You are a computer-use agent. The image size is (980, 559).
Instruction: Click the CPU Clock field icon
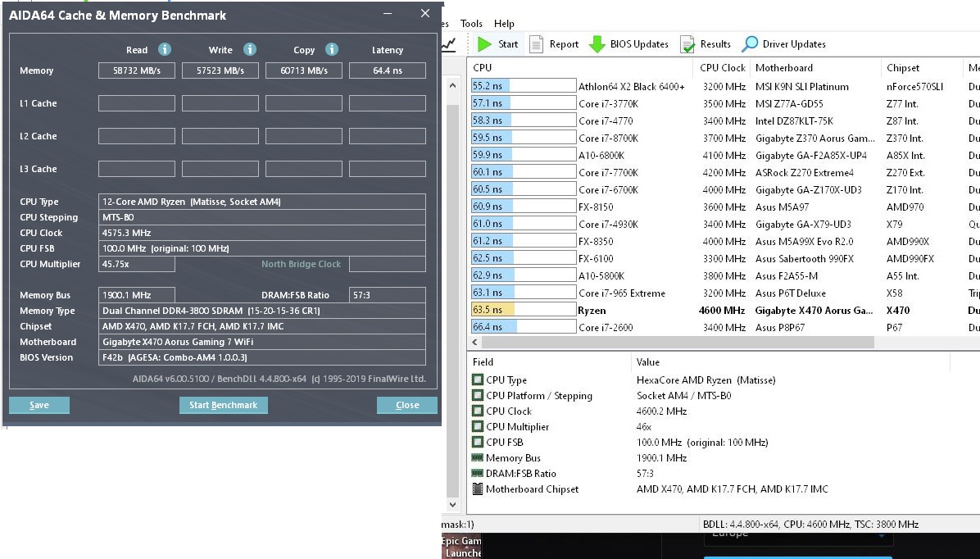coord(478,411)
